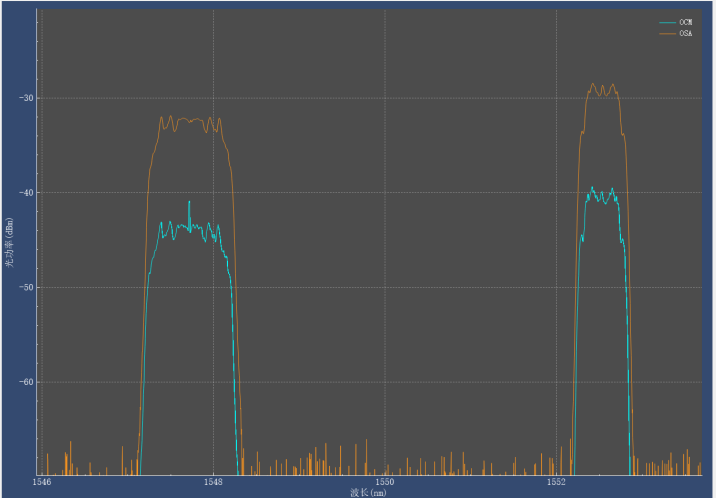Click the 1552 x-axis tick label
716x498 pixels.
click(556, 482)
